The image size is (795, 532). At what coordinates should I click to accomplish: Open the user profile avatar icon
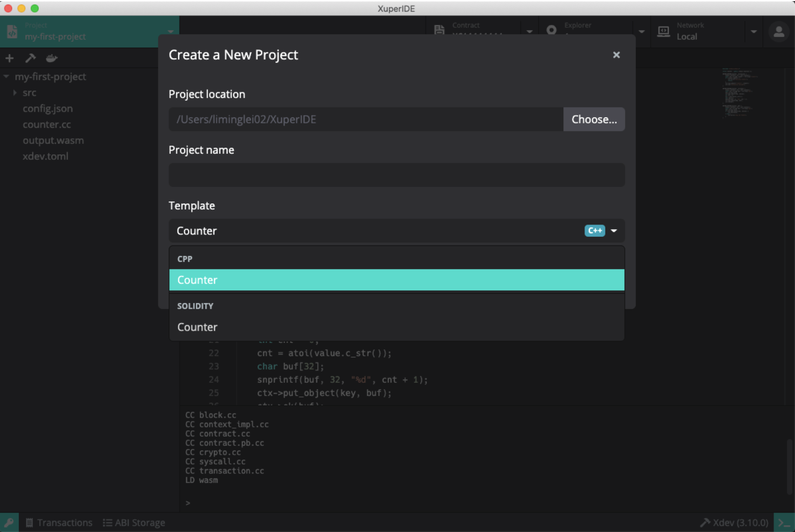779,32
